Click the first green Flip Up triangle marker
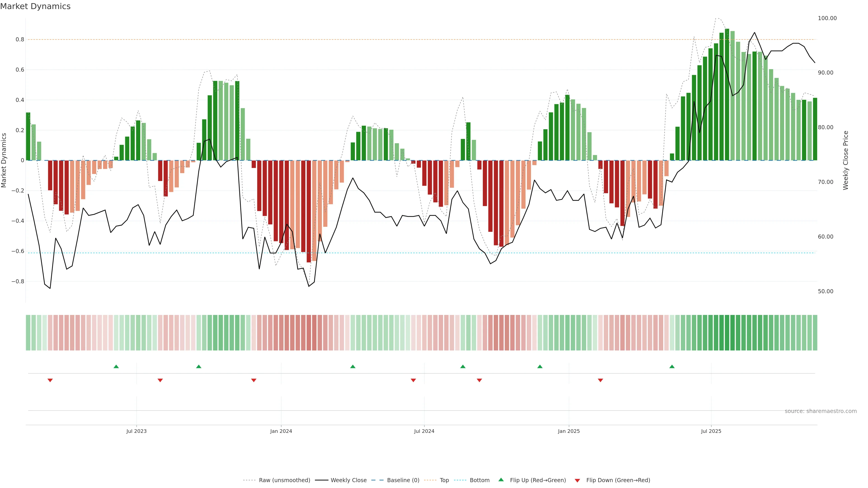Screen dimensions: 868x488 [116, 366]
